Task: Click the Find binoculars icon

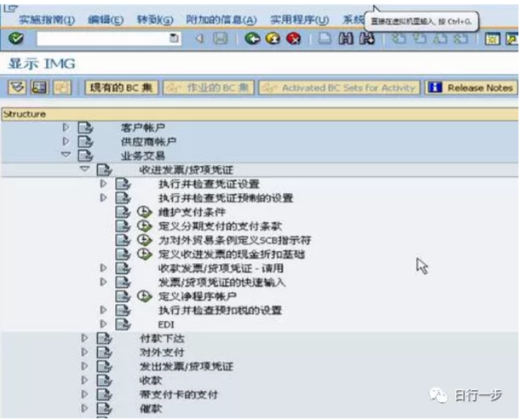Action: point(345,39)
